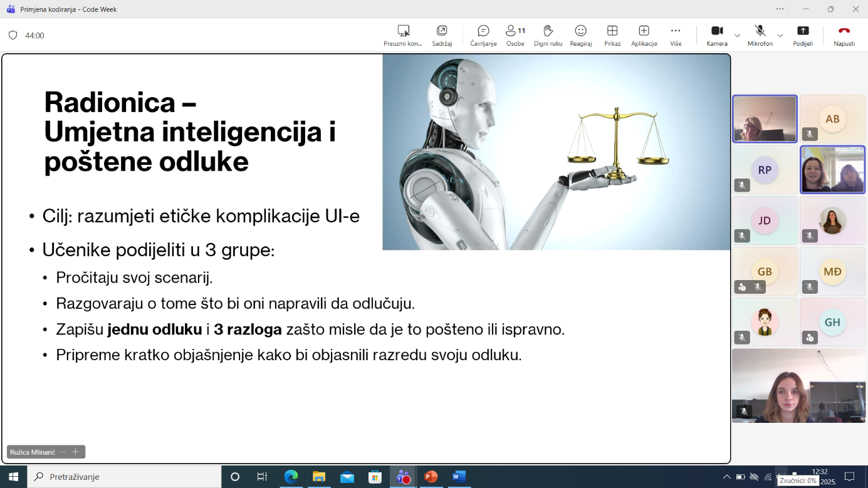Viewport: 868px width, 488px height.
Task: Open the Više more actions menu
Action: [x=675, y=35]
